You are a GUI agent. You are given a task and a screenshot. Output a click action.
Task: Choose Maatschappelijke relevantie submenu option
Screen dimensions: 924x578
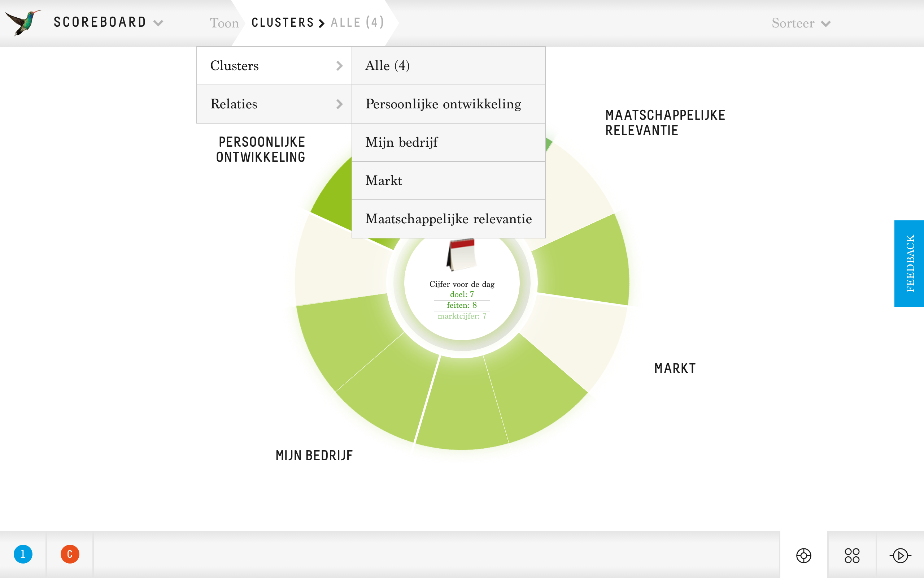click(449, 219)
